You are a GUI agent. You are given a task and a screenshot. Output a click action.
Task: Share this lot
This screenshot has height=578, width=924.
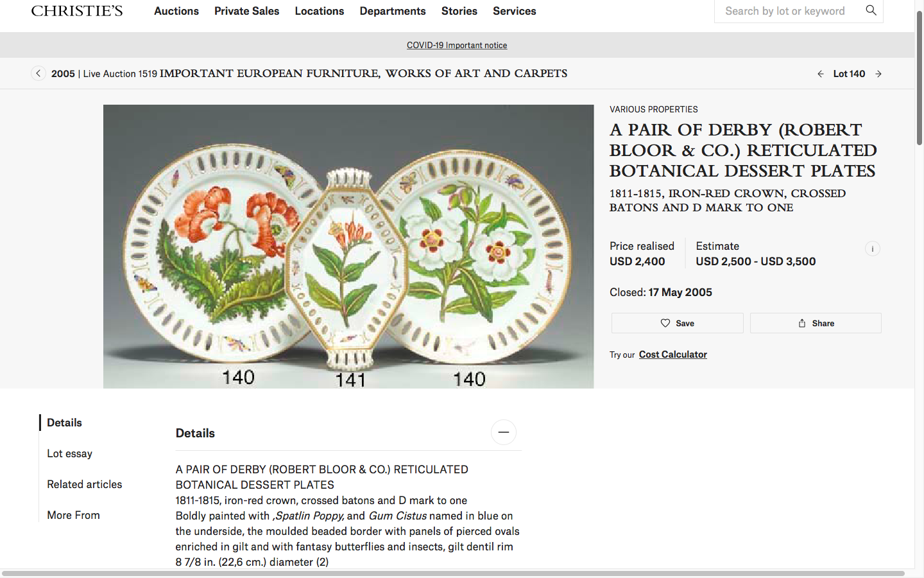click(x=816, y=323)
